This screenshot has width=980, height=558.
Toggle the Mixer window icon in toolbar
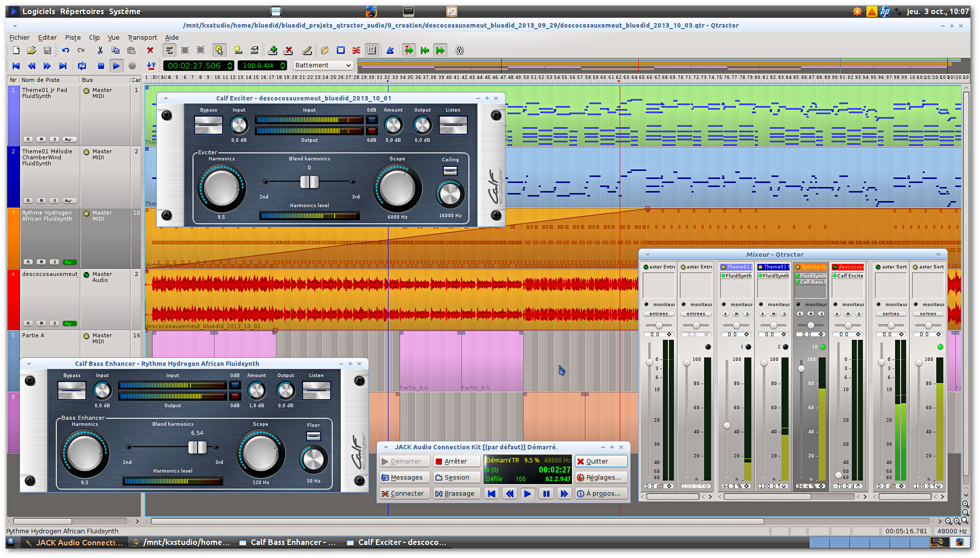[x=372, y=50]
